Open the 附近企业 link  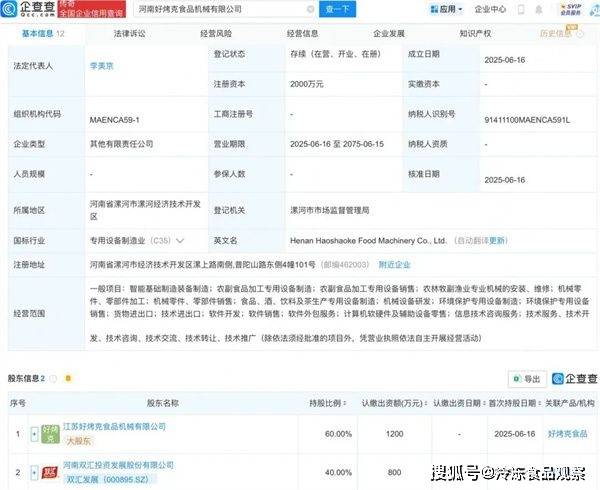click(x=395, y=264)
